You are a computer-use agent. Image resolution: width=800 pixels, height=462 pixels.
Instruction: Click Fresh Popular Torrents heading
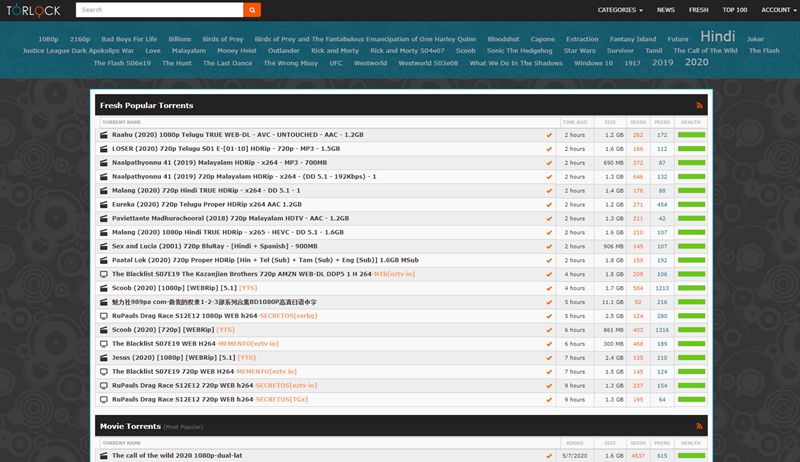146,106
